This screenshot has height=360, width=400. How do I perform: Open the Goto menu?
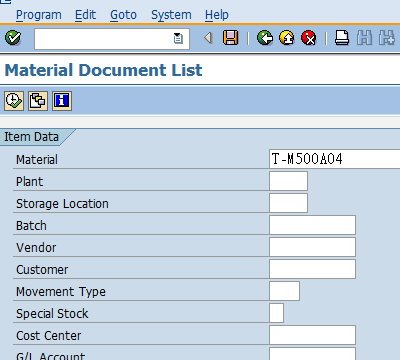click(x=123, y=15)
